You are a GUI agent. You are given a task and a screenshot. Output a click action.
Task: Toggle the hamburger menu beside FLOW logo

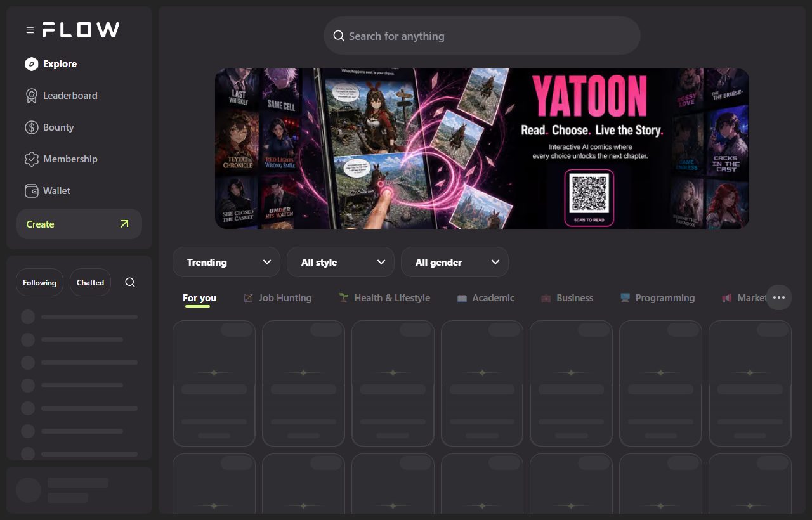pos(30,30)
